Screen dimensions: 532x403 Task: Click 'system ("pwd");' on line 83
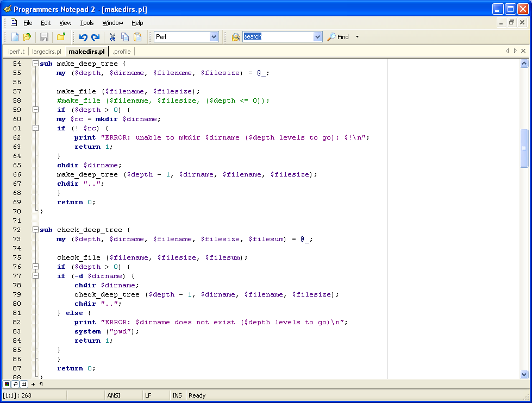point(107,331)
